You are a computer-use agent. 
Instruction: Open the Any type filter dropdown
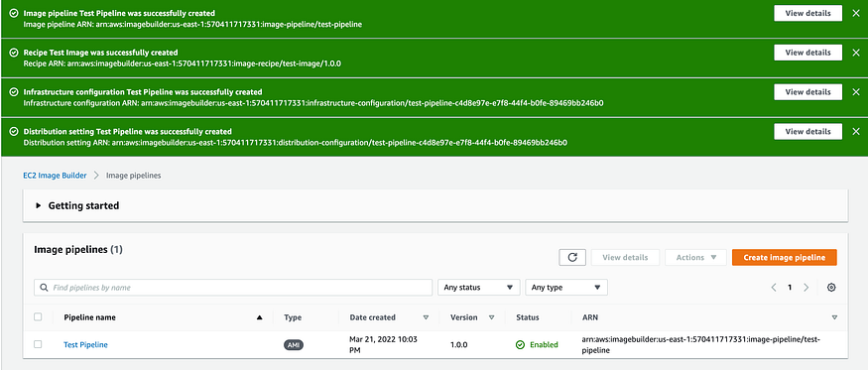[x=566, y=288]
